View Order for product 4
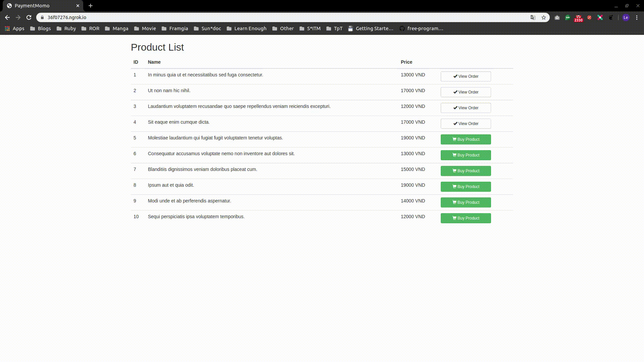 click(466, 124)
